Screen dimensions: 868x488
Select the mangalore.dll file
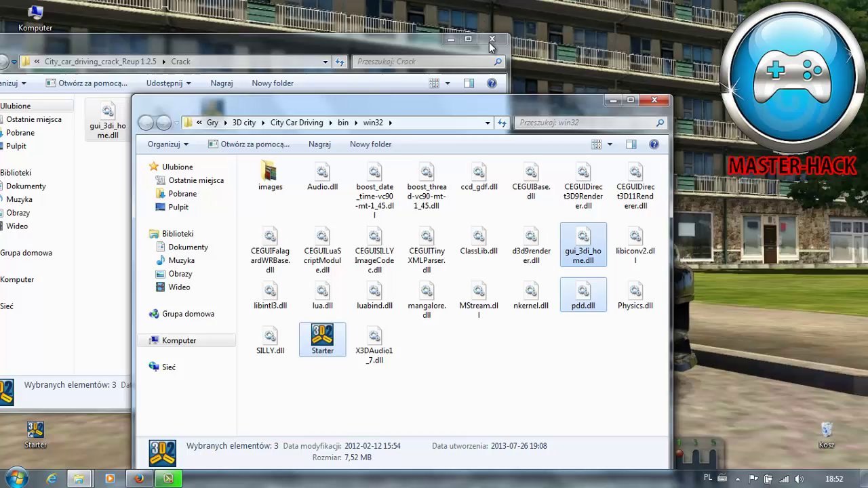pyautogui.click(x=427, y=301)
